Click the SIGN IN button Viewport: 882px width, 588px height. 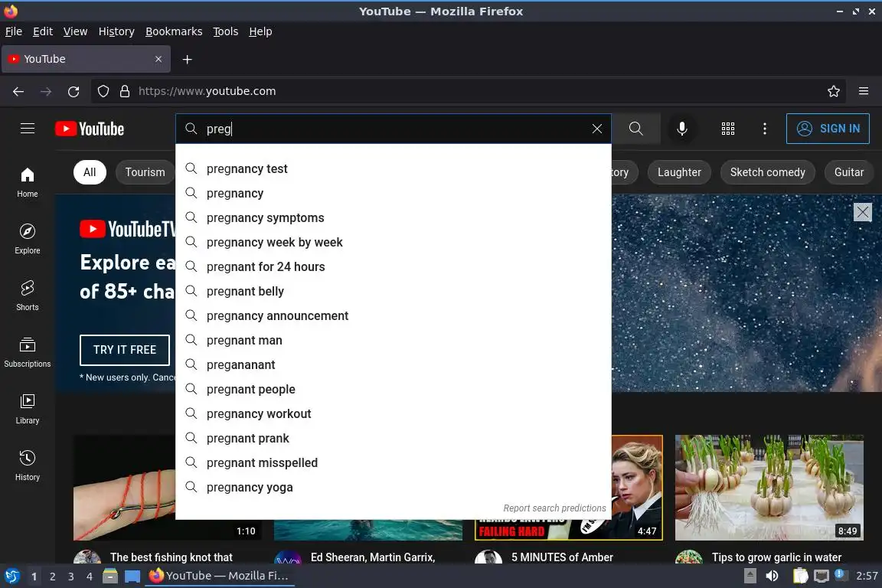coord(828,129)
